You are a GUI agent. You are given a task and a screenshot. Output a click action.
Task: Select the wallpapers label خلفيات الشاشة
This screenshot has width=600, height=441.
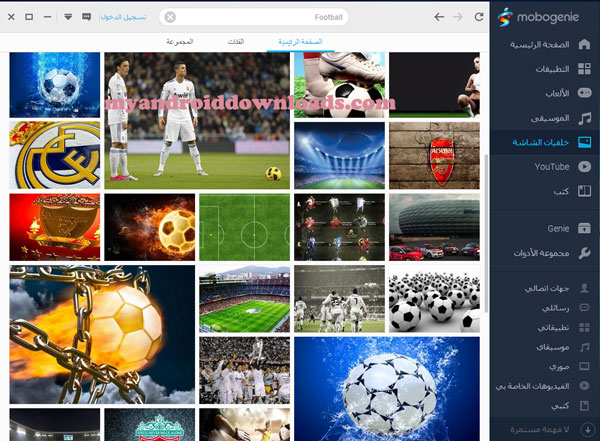[x=541, y=142]
